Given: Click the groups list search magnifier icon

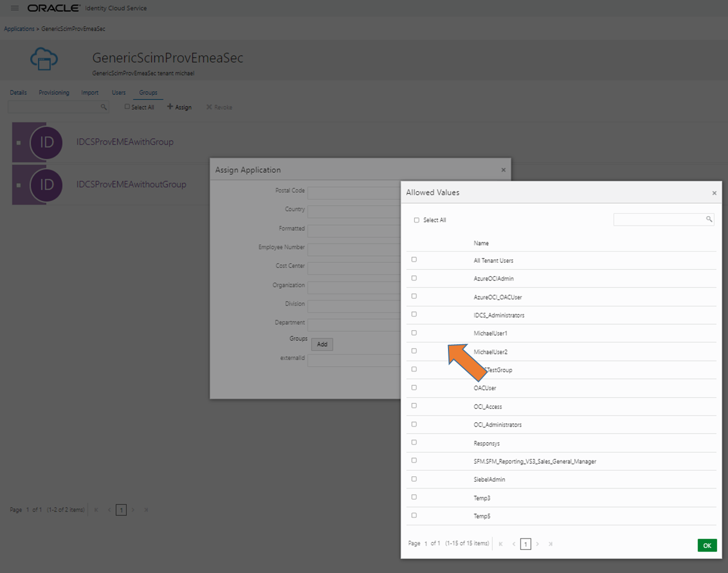Looking at the screenshot, I should [104, 107].
